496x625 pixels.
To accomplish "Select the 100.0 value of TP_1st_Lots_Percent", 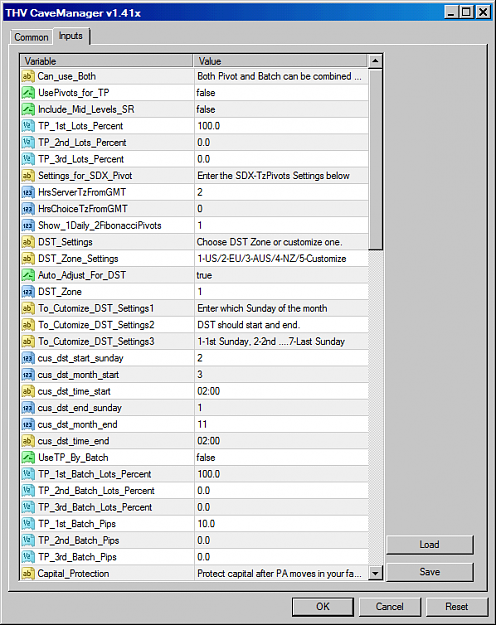I will click(209, 126).
